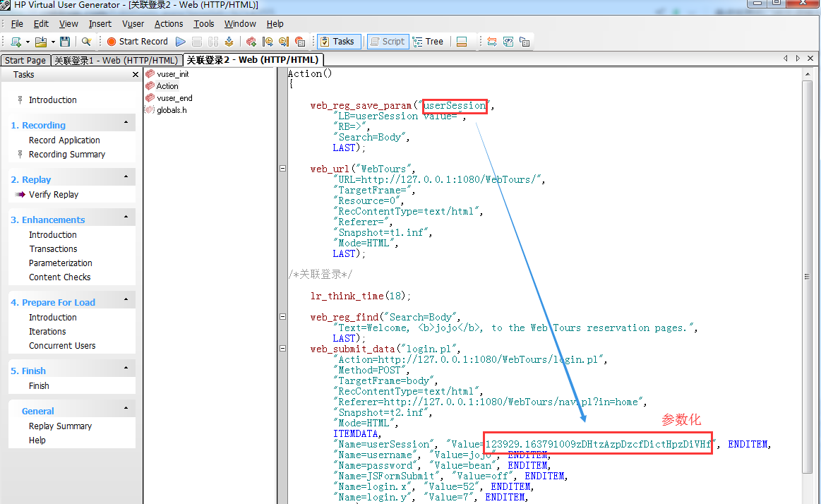Open the dropdown arrow beside Open Script
The height and width of the screenshot is (504, 821).
click(x=53, y=42)
